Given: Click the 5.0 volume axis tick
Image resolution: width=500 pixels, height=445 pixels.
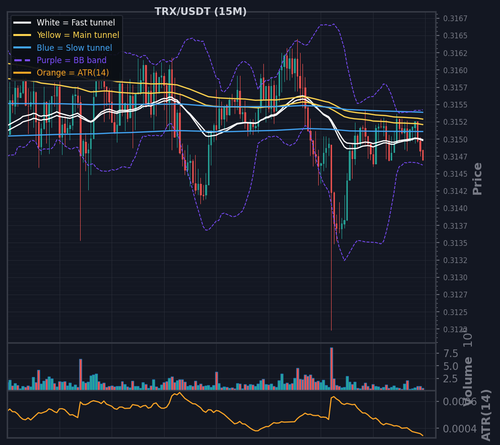Looking at the screenshot, I should click(451, 366).
